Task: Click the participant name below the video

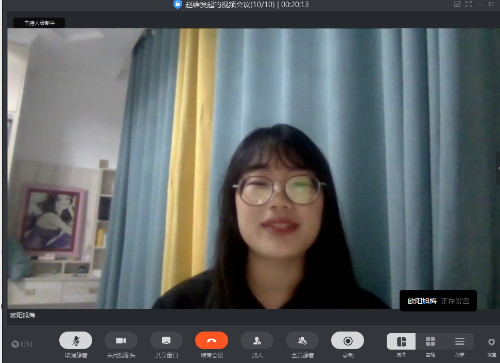Action: click(22, 315)
